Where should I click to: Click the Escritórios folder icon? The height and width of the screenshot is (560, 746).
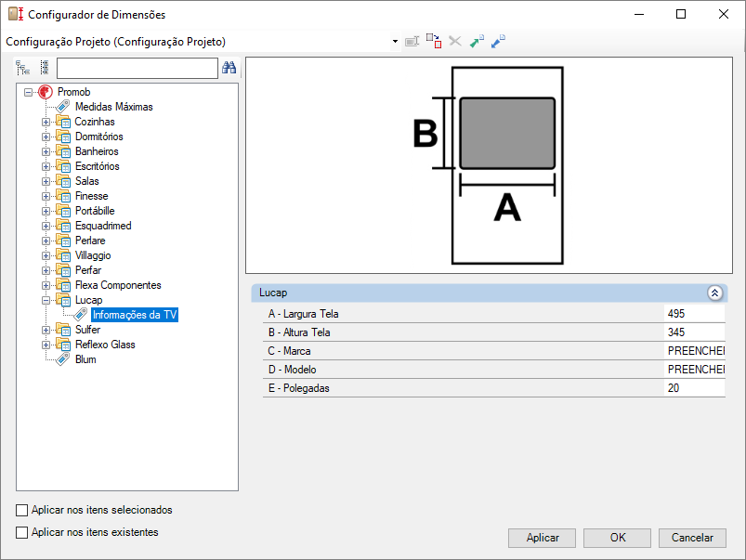coord(63,166)
